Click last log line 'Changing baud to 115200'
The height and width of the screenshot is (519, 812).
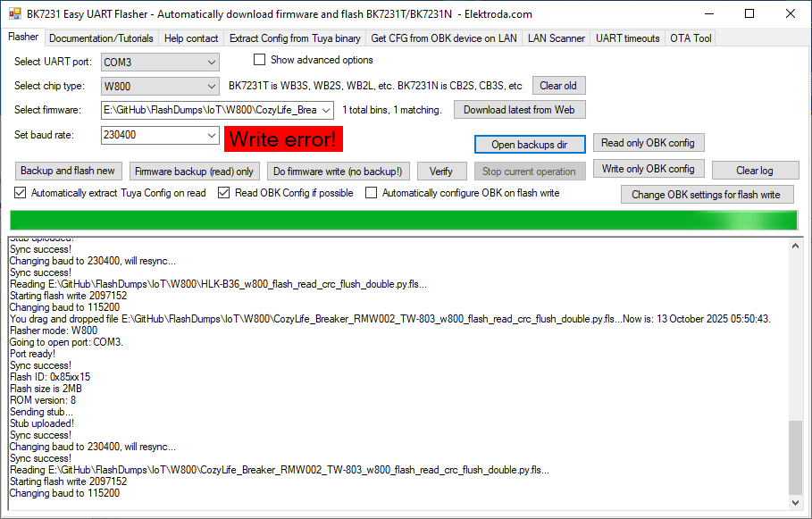pyautogui.click(x=64, y=493)
